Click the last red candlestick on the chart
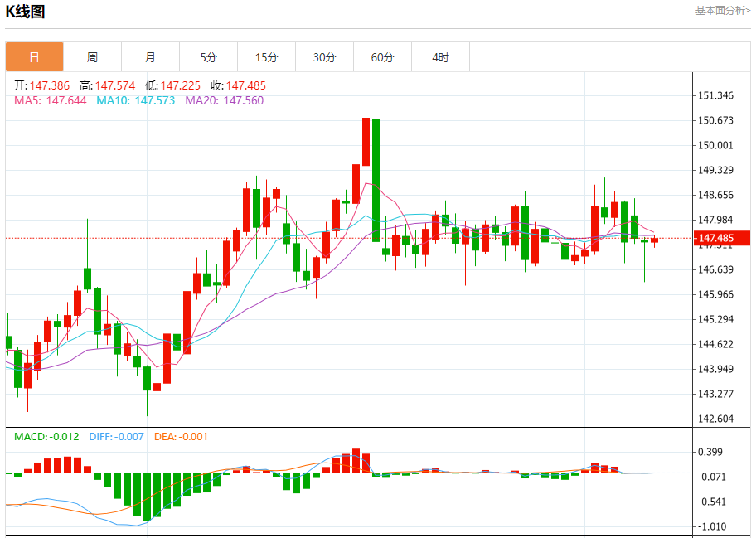Image resolution: width=756 pixels, height=538 pixels. (x=654, y=240)
